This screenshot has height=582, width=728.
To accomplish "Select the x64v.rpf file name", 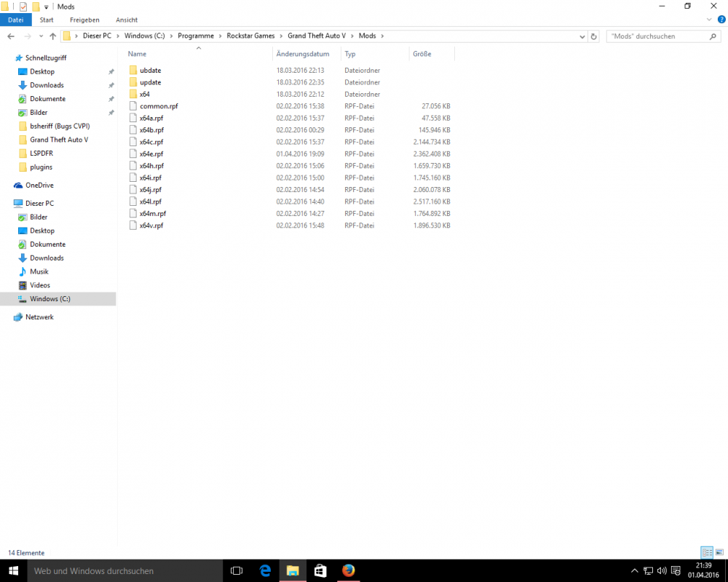I will point(151,226).
